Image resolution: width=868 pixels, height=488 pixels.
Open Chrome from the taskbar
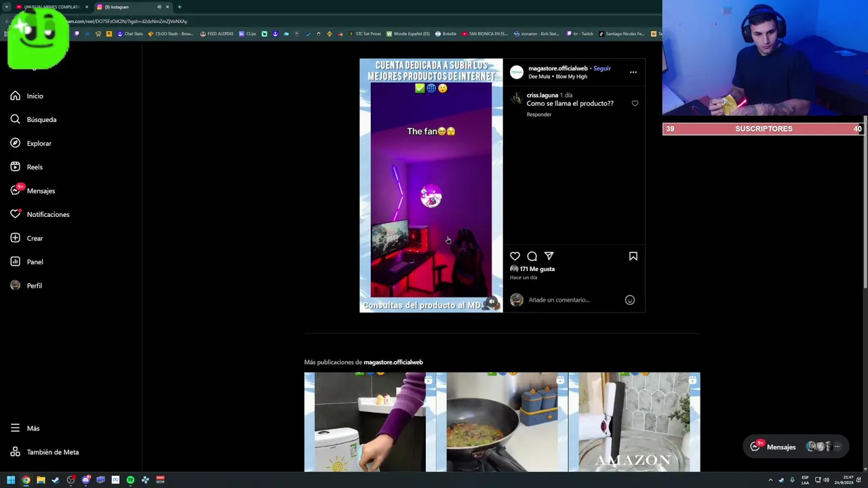26,480
